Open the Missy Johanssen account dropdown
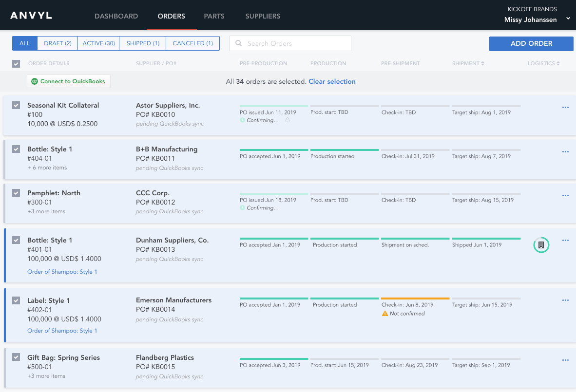The width and height of the screenshot is (576, 392). click(568, 19)
